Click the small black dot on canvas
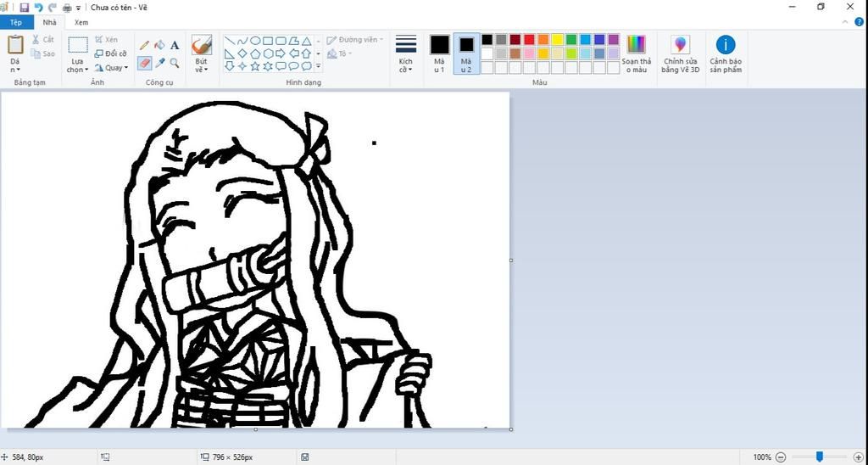Viewport: 868px width, 465px height. click(374, 143)
